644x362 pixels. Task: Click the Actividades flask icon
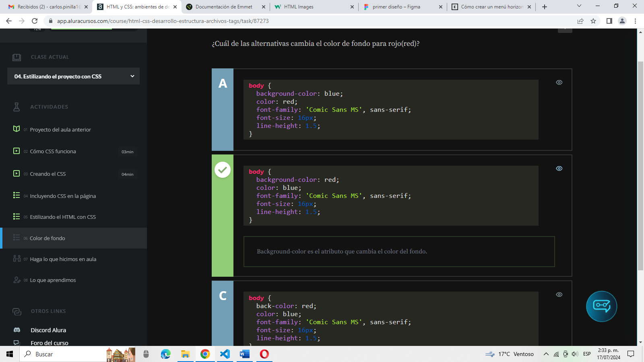17,107
